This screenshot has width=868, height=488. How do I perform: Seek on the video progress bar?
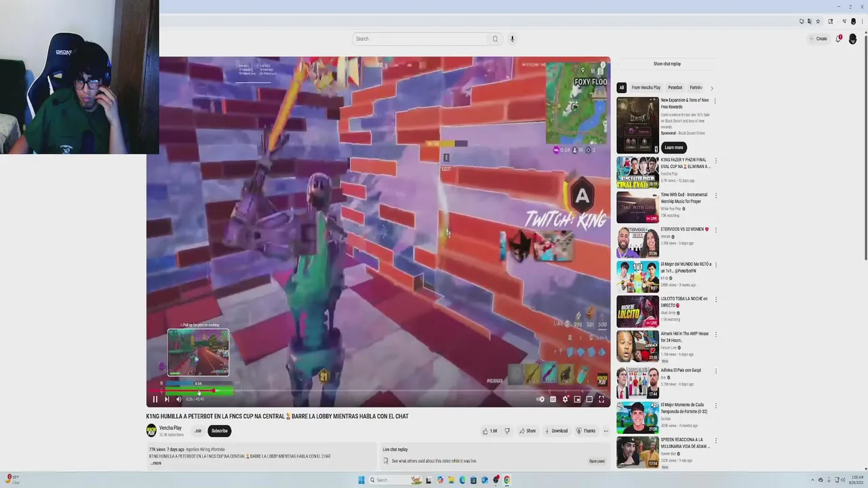click(380, 391)
